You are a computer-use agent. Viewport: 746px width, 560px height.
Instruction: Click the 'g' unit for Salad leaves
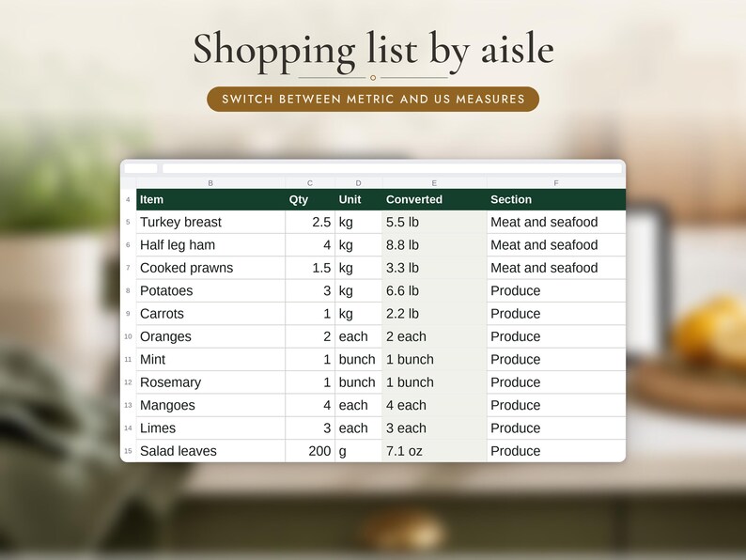(359, 451)
